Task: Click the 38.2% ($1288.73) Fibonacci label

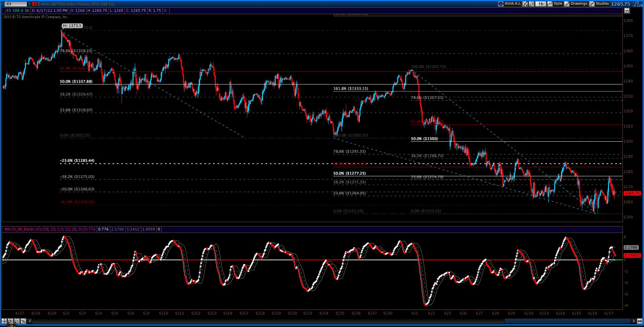Action: [427, 156]
